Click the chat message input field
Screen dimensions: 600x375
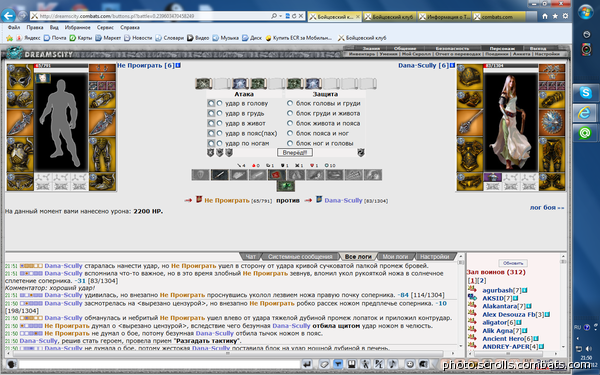(x=159, y=364)
